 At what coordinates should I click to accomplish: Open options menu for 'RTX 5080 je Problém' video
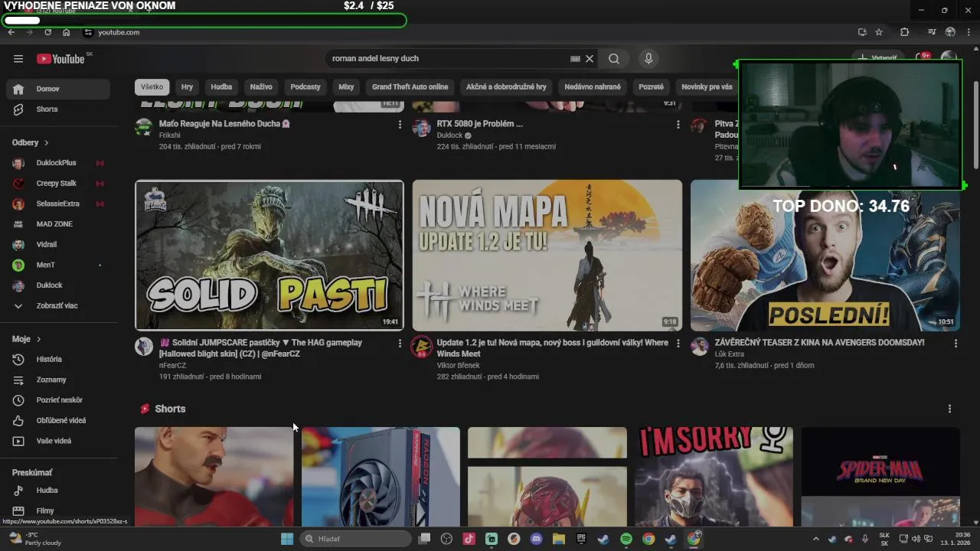click(x=678, y=125)
